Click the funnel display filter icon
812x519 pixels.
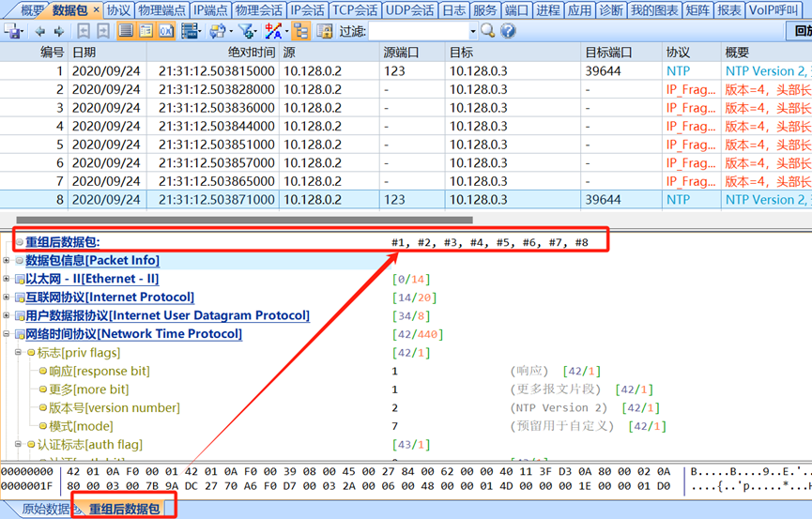click(x=247, y=31)
